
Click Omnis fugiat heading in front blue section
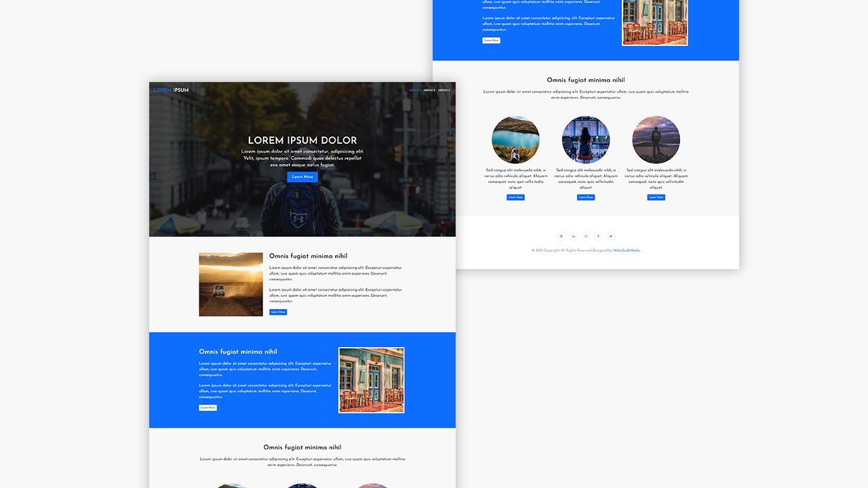click(238, 352)
